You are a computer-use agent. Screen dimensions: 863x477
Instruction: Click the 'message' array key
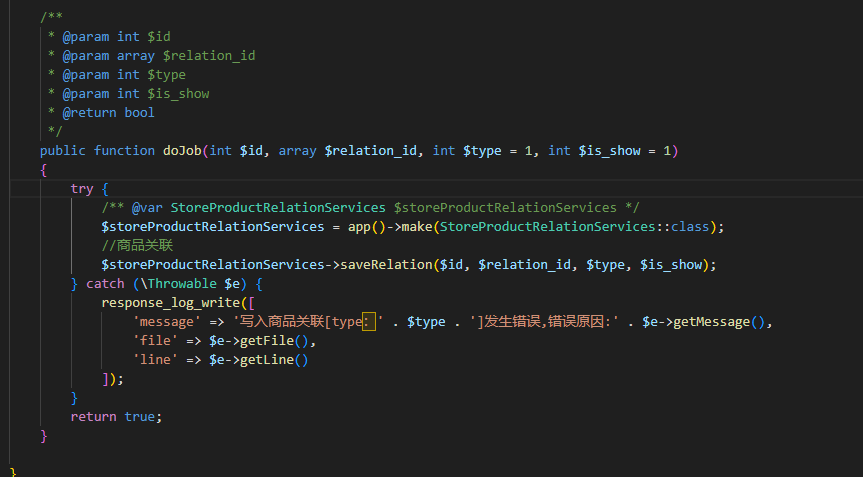[x=167, y=322]
